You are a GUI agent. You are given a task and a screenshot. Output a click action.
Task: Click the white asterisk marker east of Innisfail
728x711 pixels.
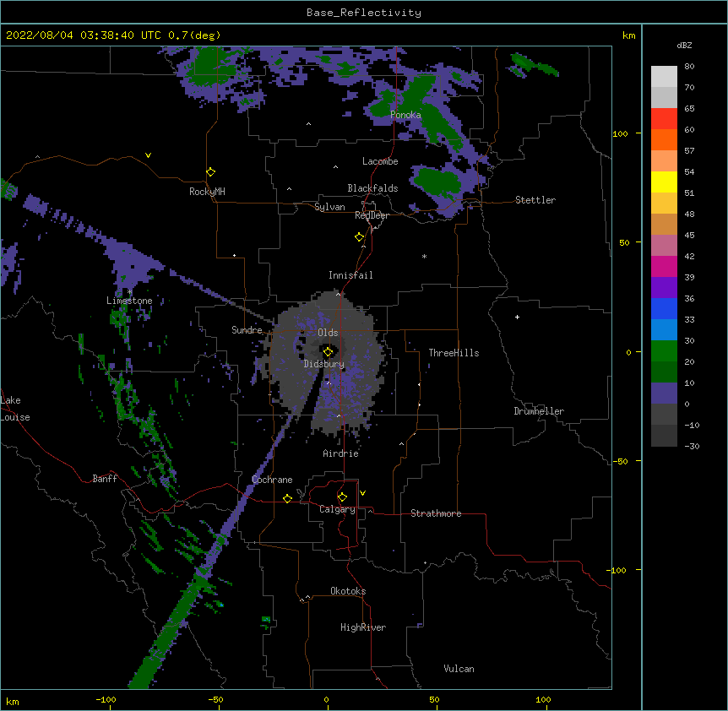pos(424,256)
